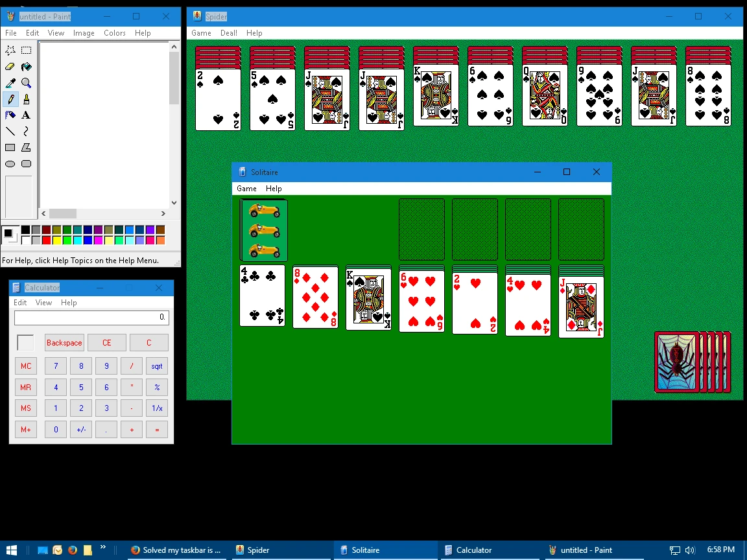
Task: Choose the Rectangle shape tool in Paint
Action: [x=10, y=148]
